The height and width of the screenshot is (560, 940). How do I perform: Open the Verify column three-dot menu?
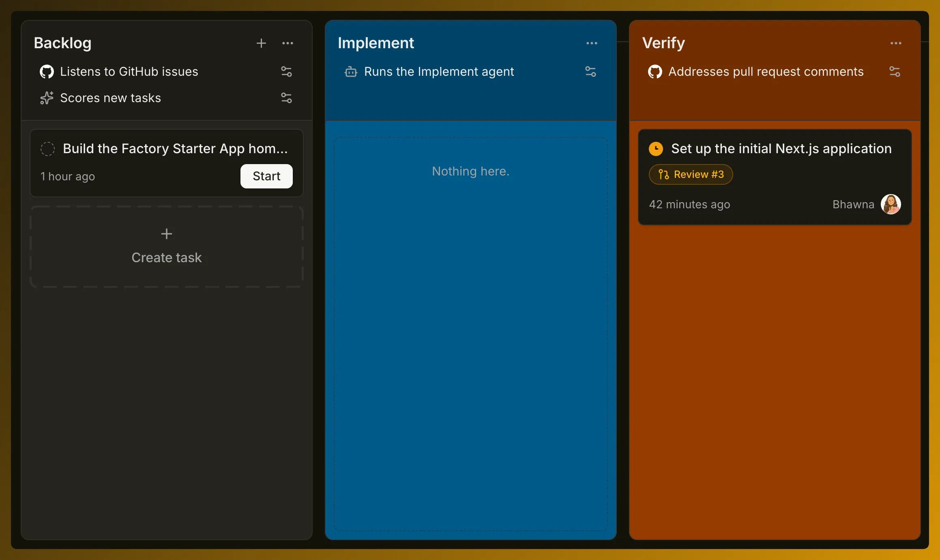[896, 43]
